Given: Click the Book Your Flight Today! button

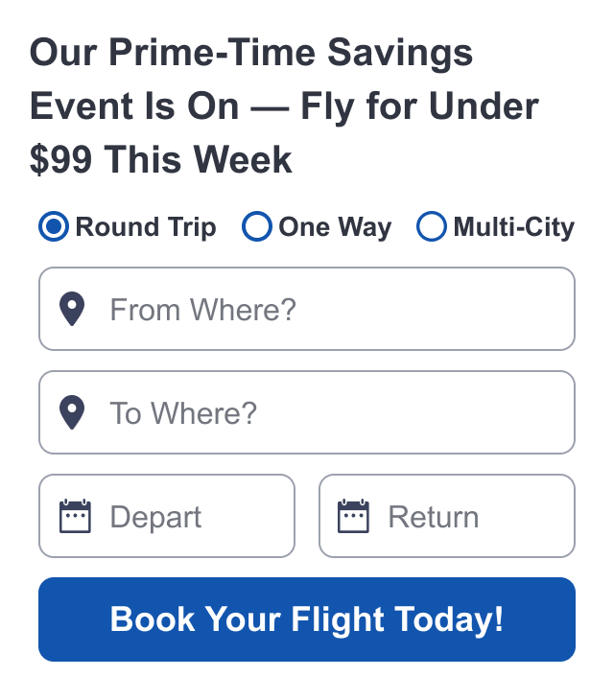Looking at the screenshot, I should pyautogui.click(x=307, y=619).
